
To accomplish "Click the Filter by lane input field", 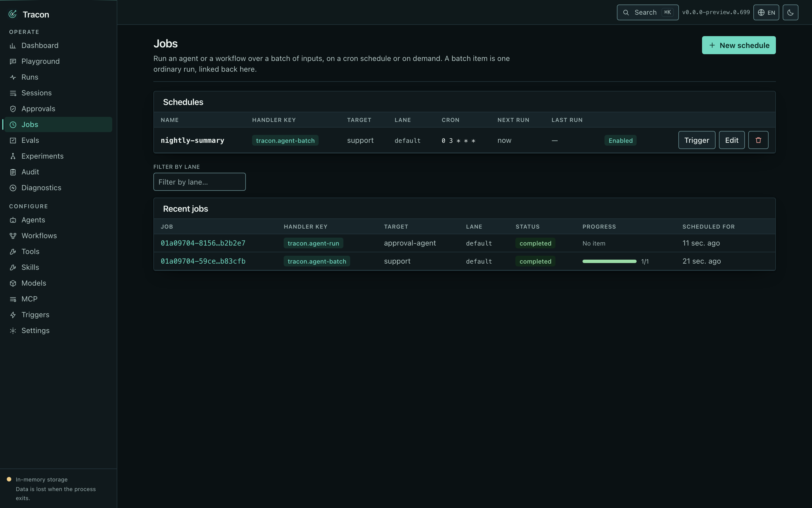I will 199,182.
